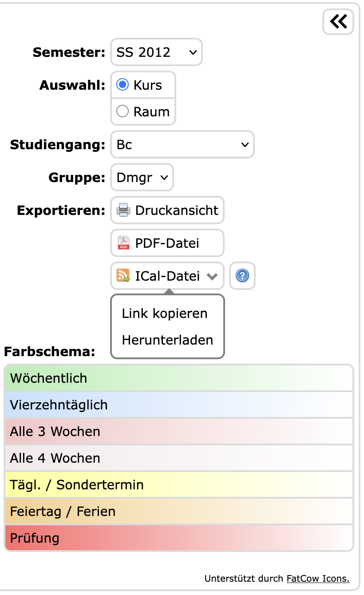Click the green Wöchentlich color swatch
Viewport: 364px width, 595px height.
(x=178, y=378)
